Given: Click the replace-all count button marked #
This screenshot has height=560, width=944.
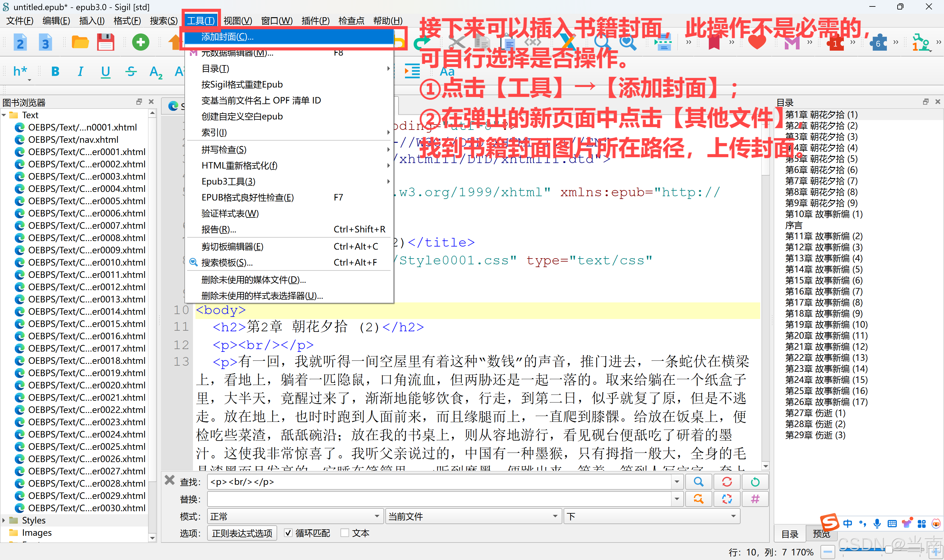Looking at the screenshot, I should click(755, 499).
